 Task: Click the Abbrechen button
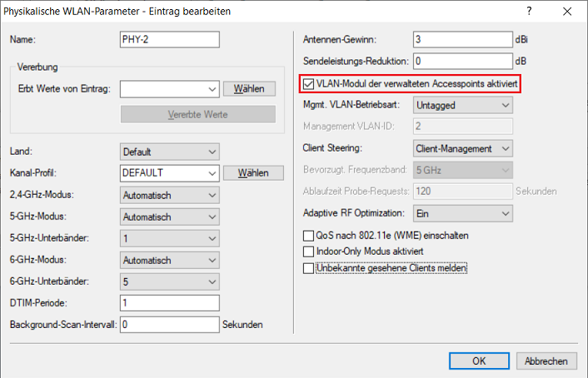click(546, 361)
